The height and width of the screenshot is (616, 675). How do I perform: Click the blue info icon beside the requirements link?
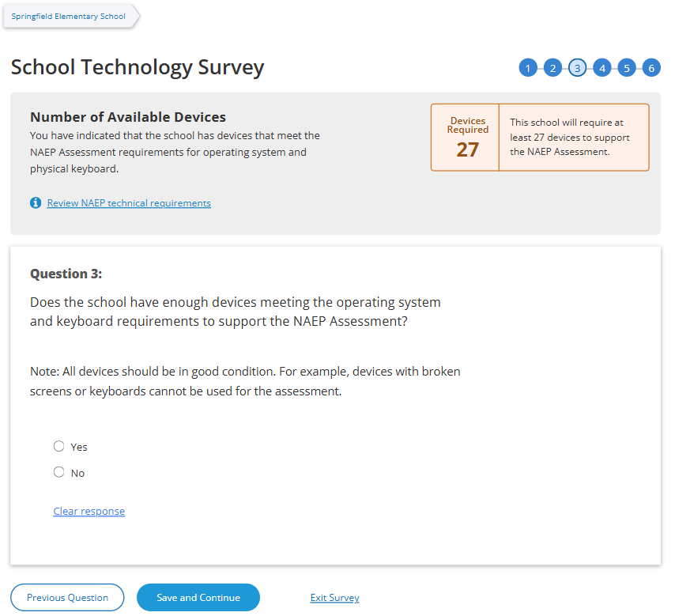click(x=36, y=203)
